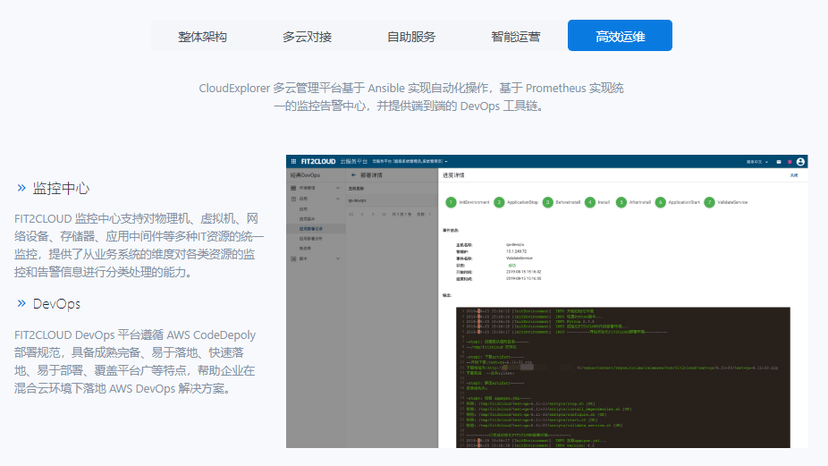Go to last page in pagination
Viewport: 828px width, 466px height.
pos(384,215)
